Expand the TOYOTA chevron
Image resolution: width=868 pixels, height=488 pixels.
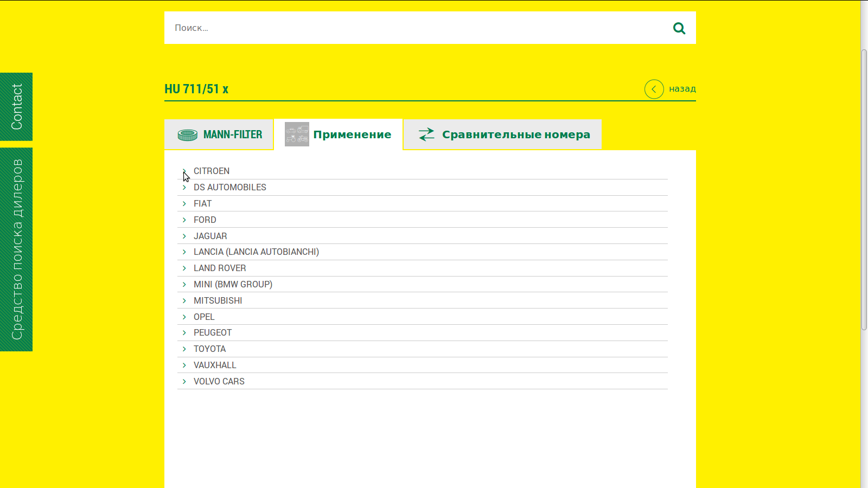pos(184,349)
